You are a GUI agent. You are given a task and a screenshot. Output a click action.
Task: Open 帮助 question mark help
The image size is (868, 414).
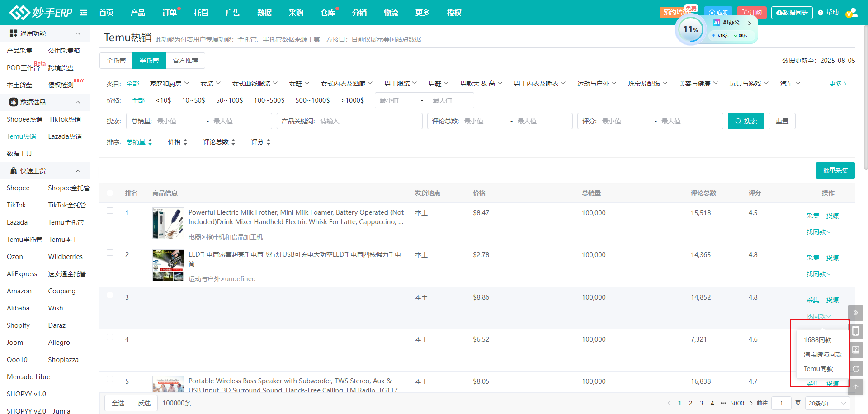828,13
